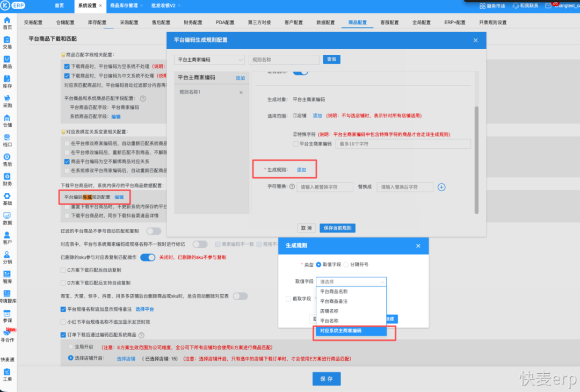Select the 分隔符号 radio option
The image size is (580, 392).
click(x=346, y=265)
